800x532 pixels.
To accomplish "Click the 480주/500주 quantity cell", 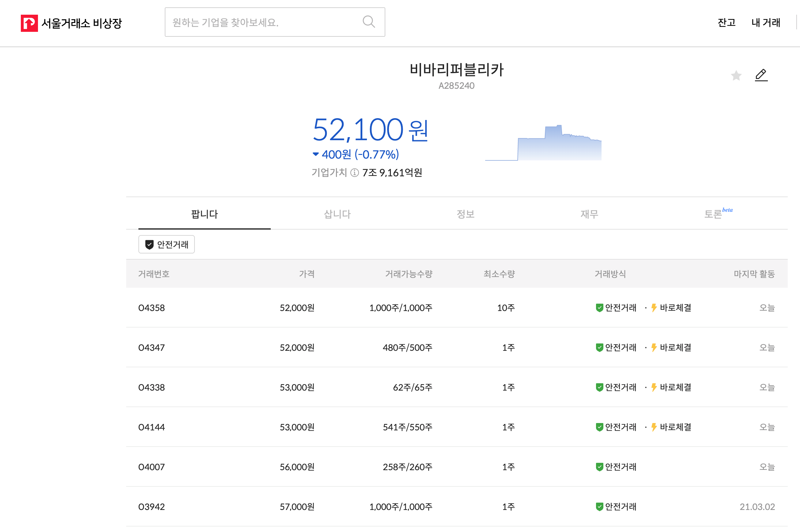I will pyautogui.click(x=407, y=347).
